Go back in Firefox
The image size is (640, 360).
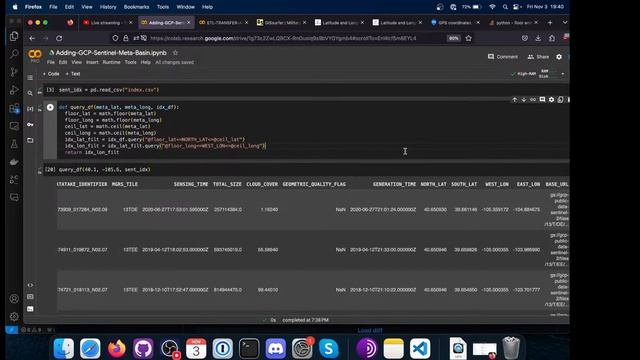point(32,38)
